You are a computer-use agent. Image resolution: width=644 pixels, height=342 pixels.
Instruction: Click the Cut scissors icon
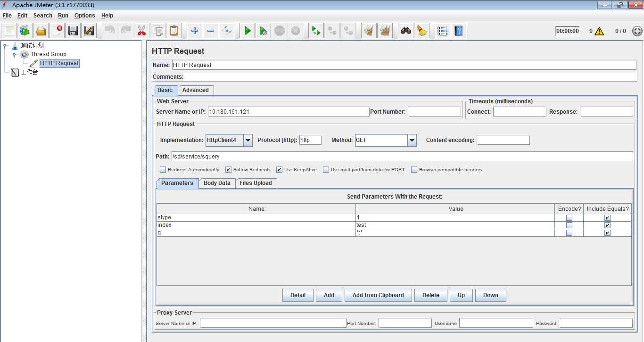[142, 31]
